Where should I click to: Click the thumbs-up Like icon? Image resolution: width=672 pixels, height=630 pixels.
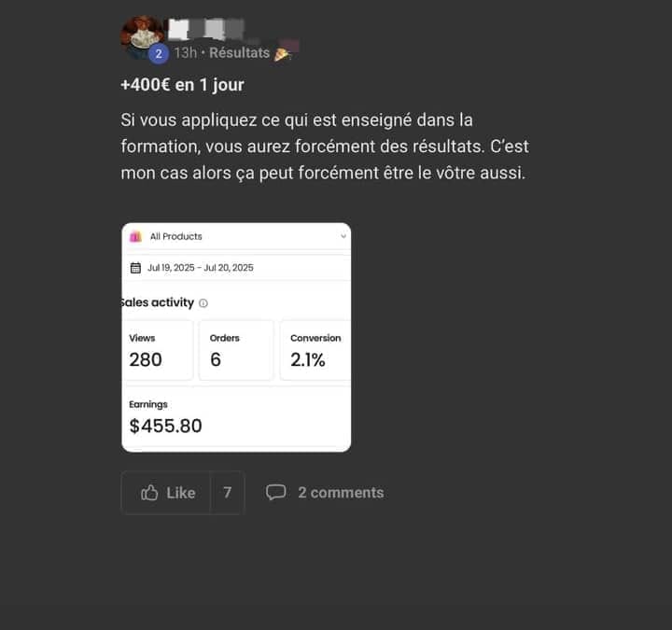(x=149, y=493)
